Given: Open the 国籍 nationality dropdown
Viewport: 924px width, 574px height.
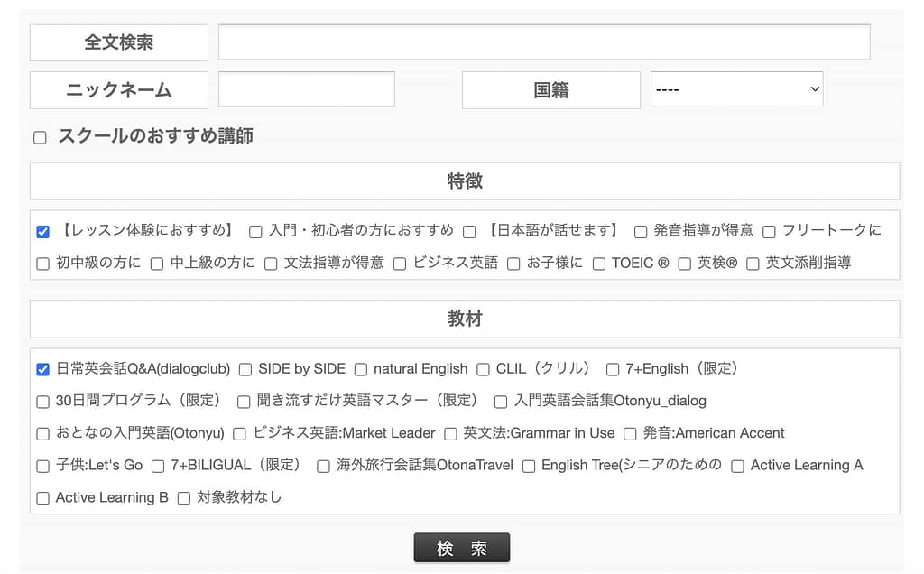Looking at the screenshot, I should (736, 89).
